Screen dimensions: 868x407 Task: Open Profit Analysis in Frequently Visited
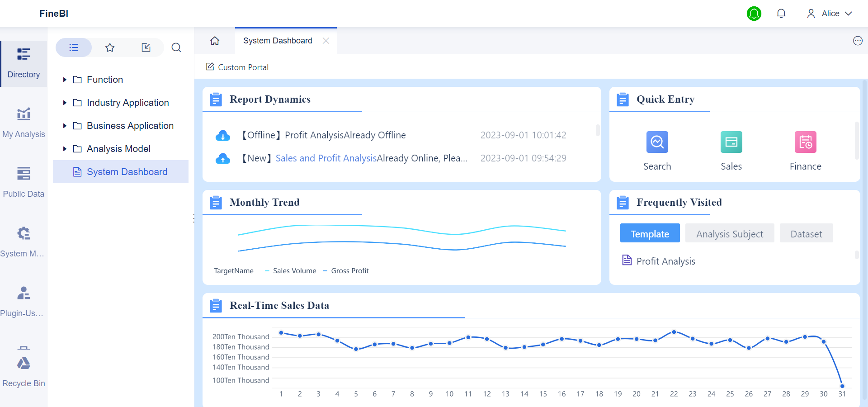click(x=659, y=261)
